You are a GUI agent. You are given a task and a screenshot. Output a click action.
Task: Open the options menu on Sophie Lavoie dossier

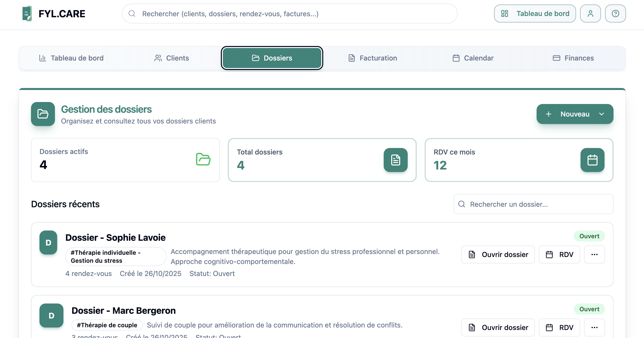click(x=594, y=254)
